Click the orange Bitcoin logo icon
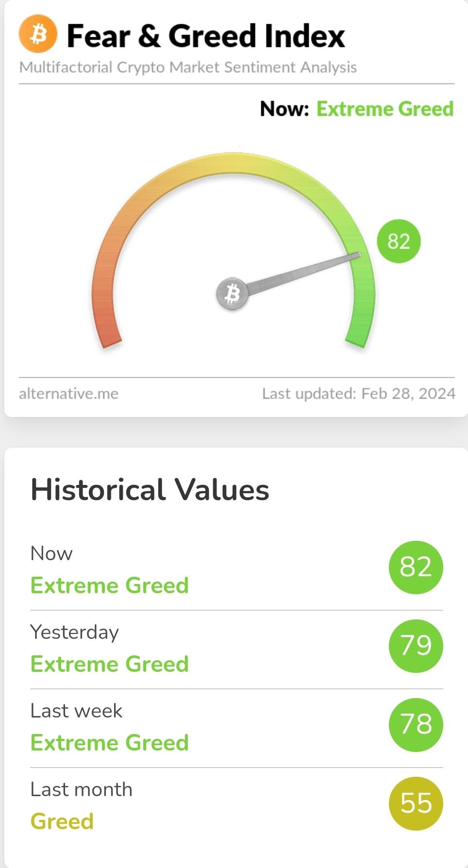This screenshot has width=468, height=868. [38, 34]
